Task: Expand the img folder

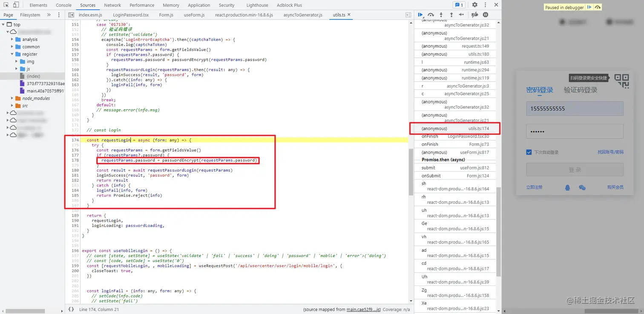Action: [x=17, y=61]
